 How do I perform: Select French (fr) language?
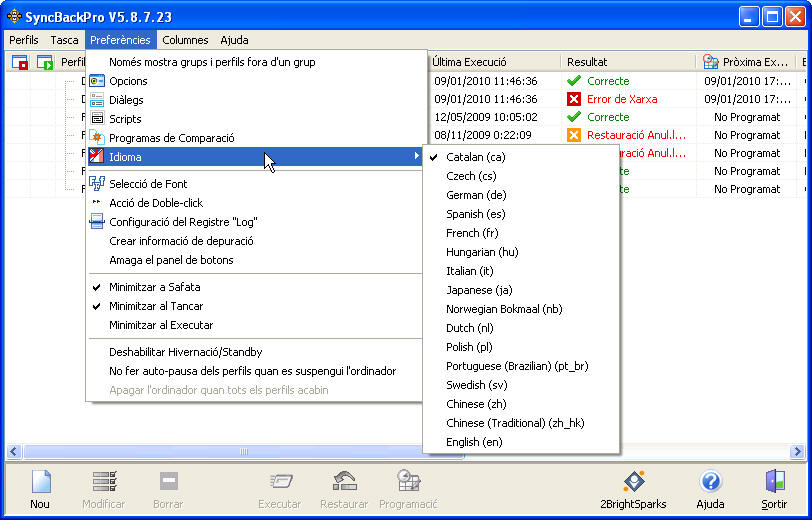click(521, 233)
